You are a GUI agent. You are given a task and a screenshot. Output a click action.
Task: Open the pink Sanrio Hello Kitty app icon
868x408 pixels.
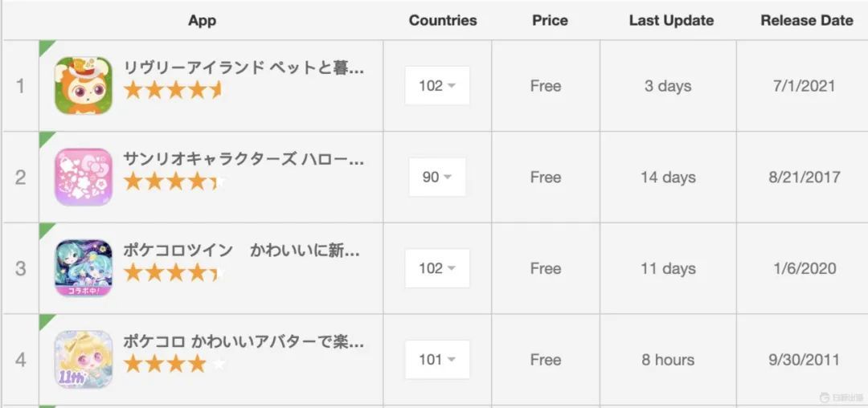84,177
